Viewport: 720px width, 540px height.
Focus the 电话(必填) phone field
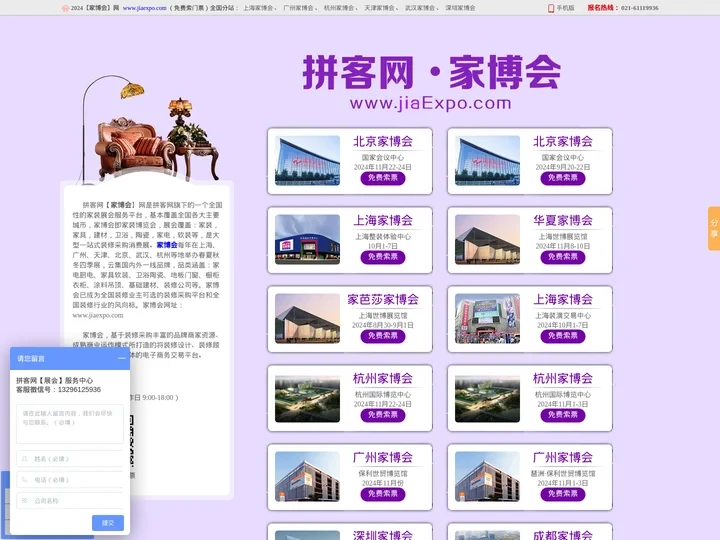70,479
